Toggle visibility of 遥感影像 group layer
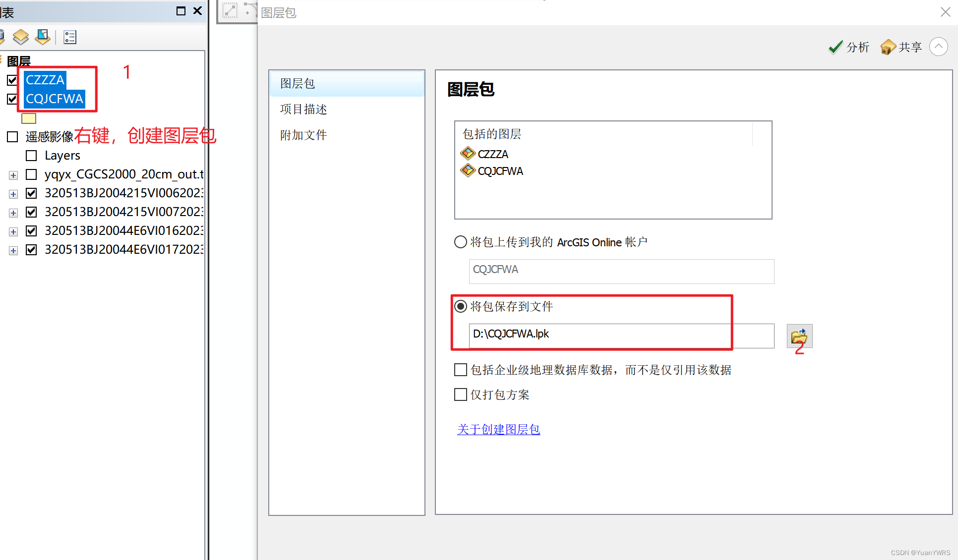The image size is (958, 560). 12,137
